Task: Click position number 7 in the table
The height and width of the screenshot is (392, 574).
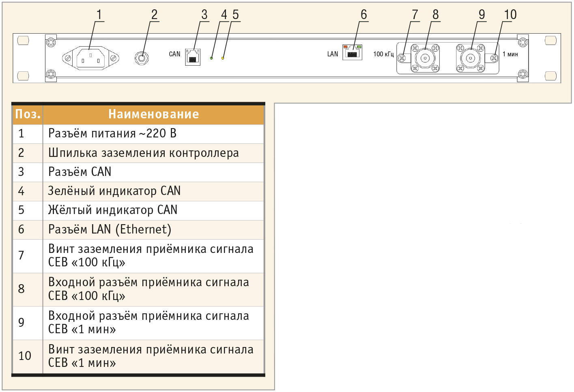Action: click(x=21, y=255)
